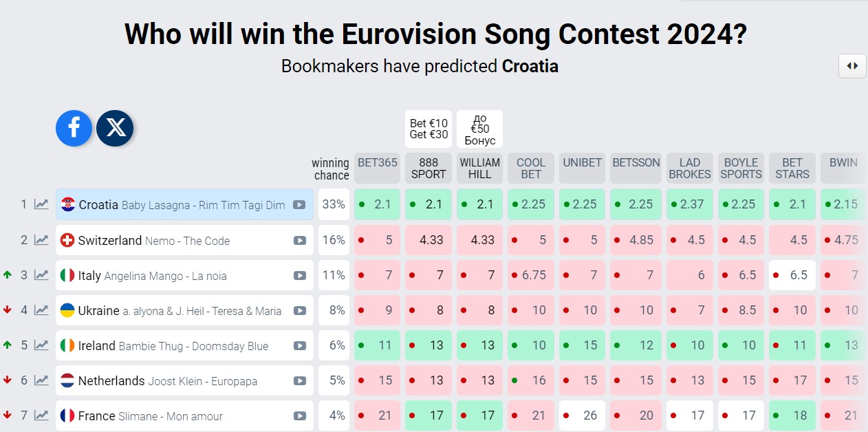
Task: Play video for Switzerland's The Code
Action: 299,240
